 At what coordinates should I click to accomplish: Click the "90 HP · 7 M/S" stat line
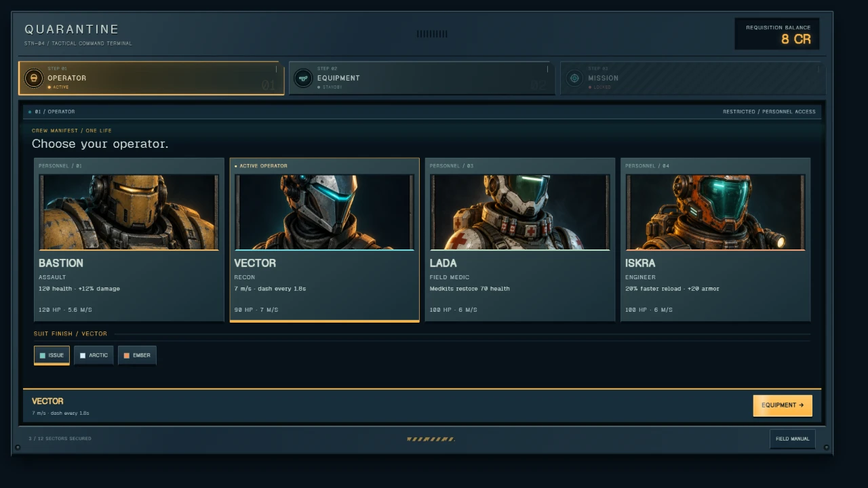point(256,310)
